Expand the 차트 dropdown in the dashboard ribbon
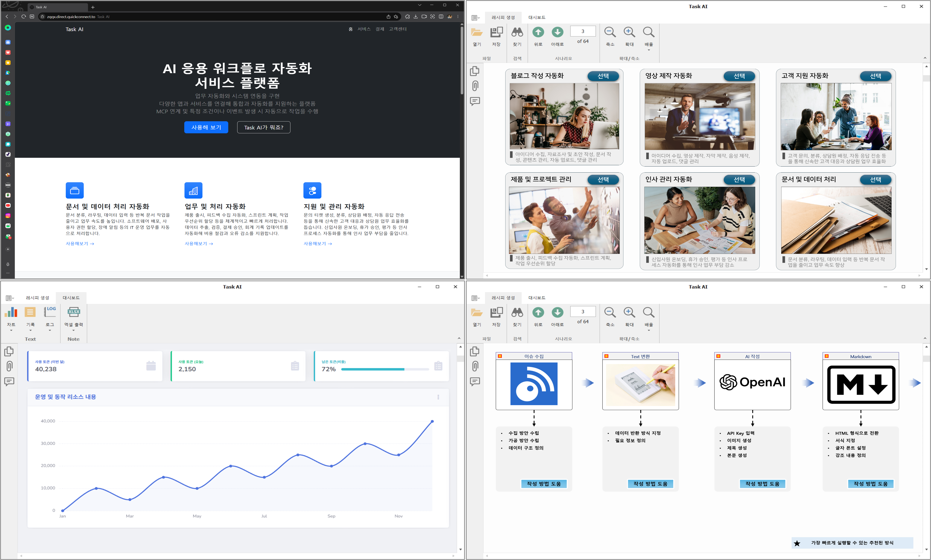The image size is (931, 560). pyautogui.click(x=11, y=331)
